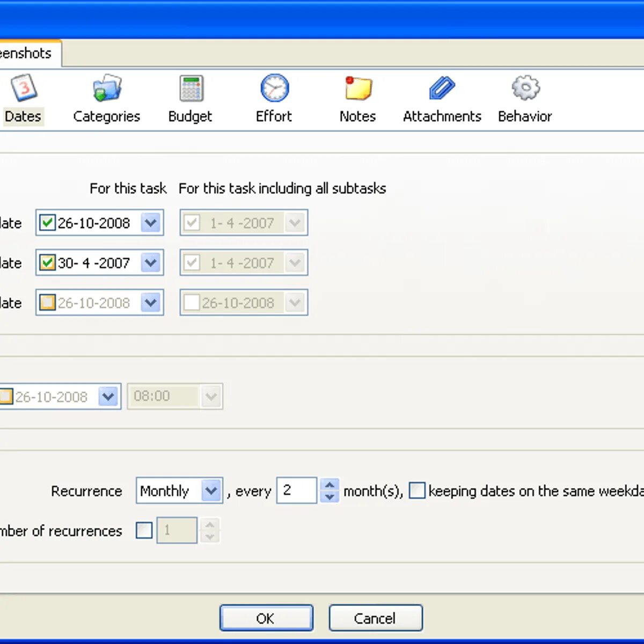The height and width of the screenshot is (644, 644).
Task: Click the 'For this task' column header
Action: (x=128, y=188)
